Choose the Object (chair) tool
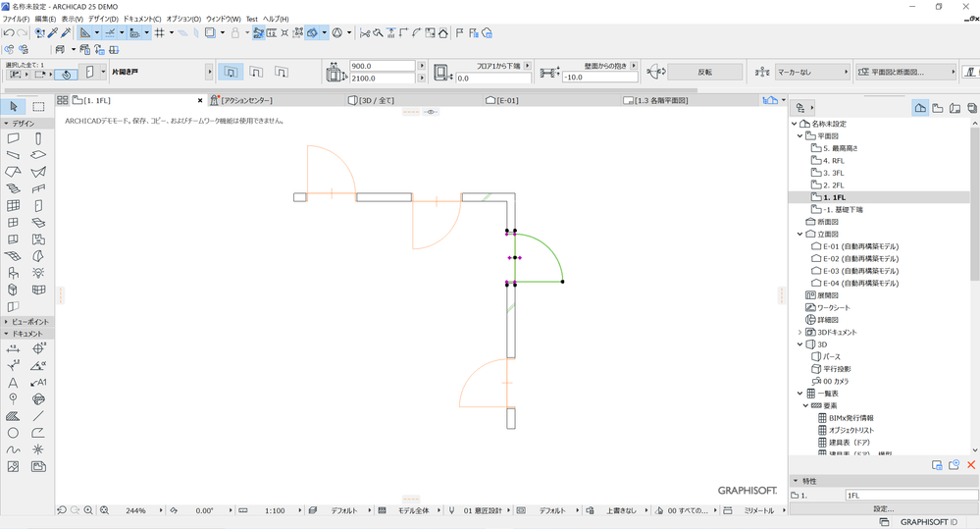Image resolution: width=980 pixels, height=529 pixels. (x=13, y=273)
